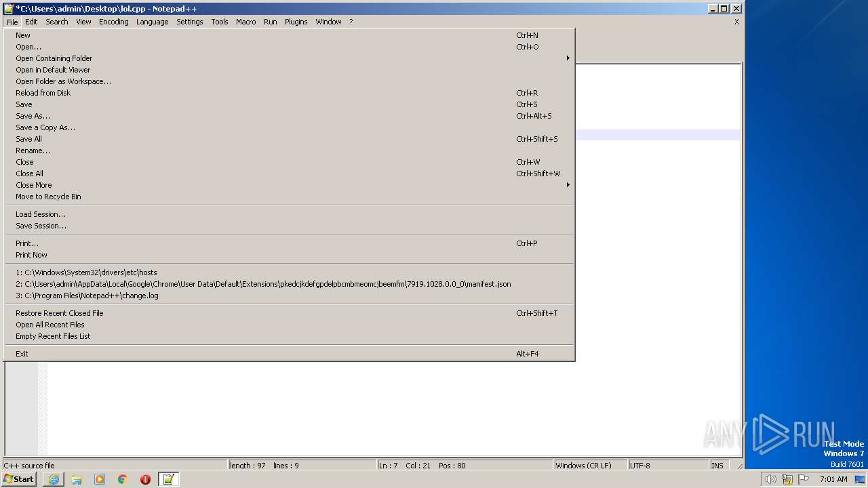Open the Encoding menu
The height and width of the screenshot is (488, 868).
point(114,22)
